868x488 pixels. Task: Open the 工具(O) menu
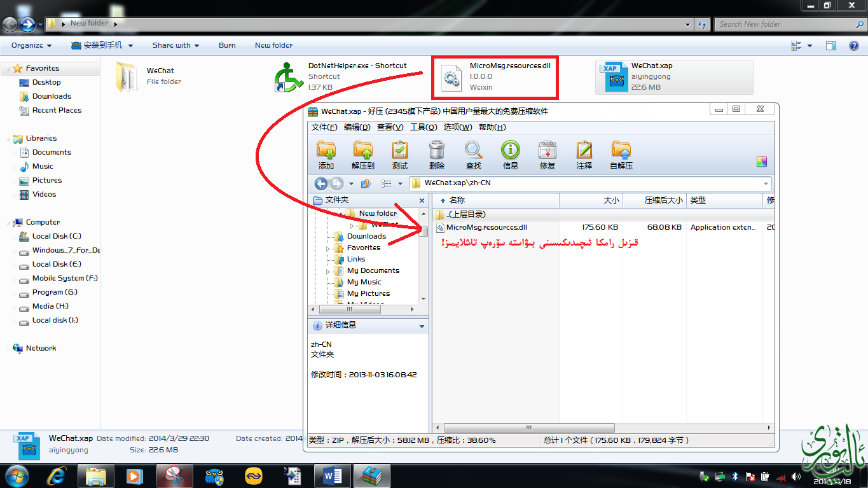click(424, 127)
